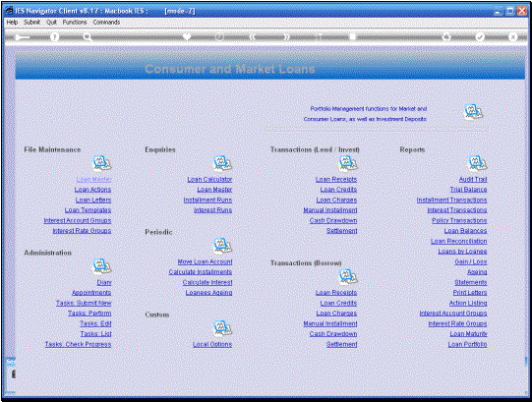Click the Reports section computer icon
Screen dimensions: 532x402
tap(478, 163)
